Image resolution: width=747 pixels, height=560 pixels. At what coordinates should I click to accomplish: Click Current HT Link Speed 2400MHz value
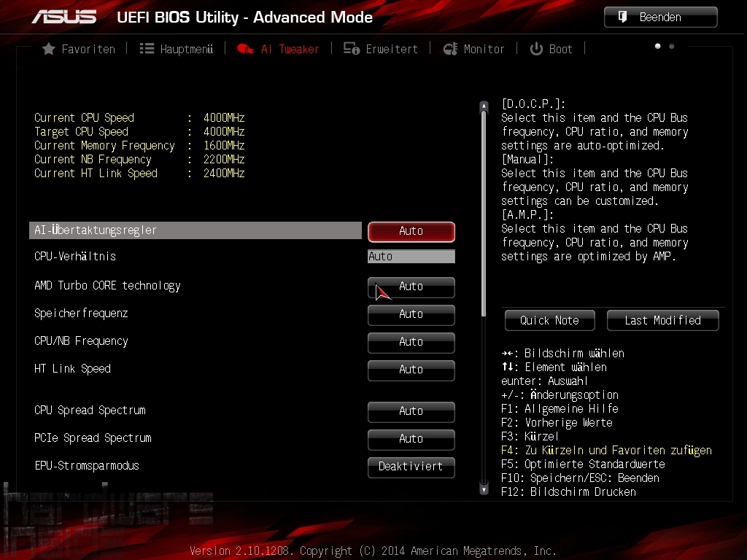point(224,173)
